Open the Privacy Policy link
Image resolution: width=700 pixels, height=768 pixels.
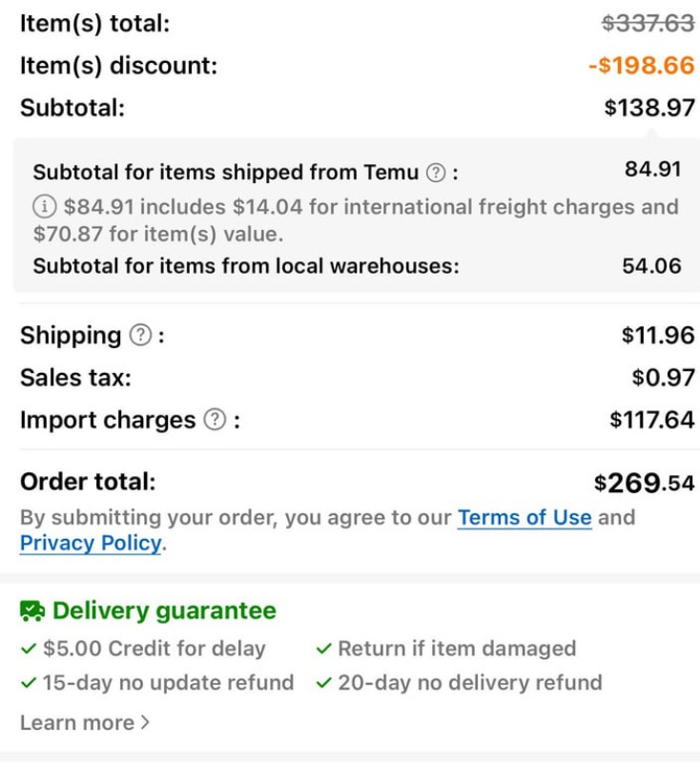[x=91, y=544]
